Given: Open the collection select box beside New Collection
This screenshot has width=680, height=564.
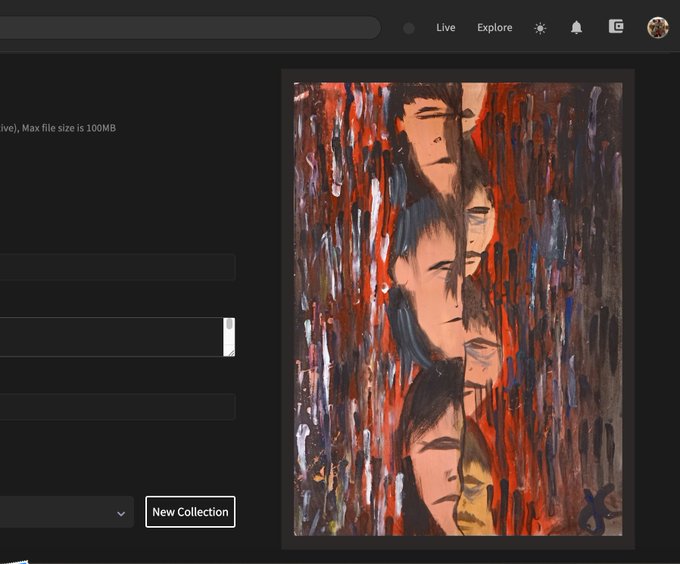Looking at the screenshot, I should point(67,512).
